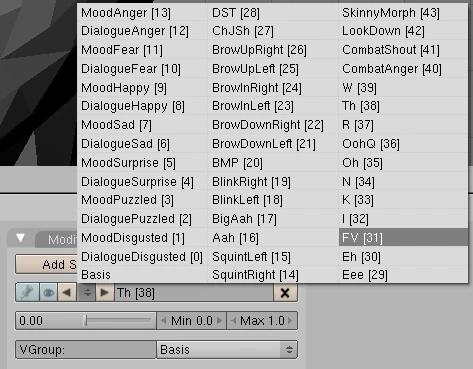Screen dimensions: 473x369
Task: Select SquintLeft [15] shape key
Action: 273,257
